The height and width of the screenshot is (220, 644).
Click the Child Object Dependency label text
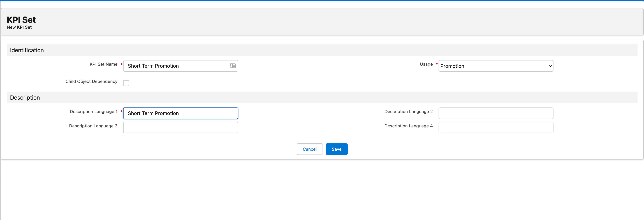coord(91,81)
